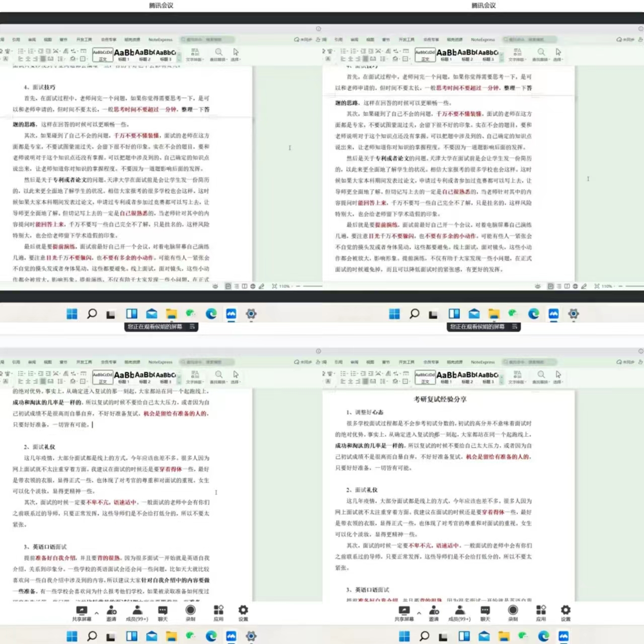
Task: Open Mail from taskbar under 考研复试经验分享 pane
Action: 484,636
